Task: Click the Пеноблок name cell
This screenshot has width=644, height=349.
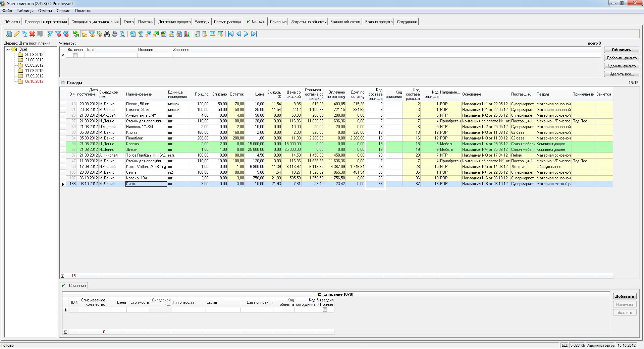Action: tap(146, 138)
